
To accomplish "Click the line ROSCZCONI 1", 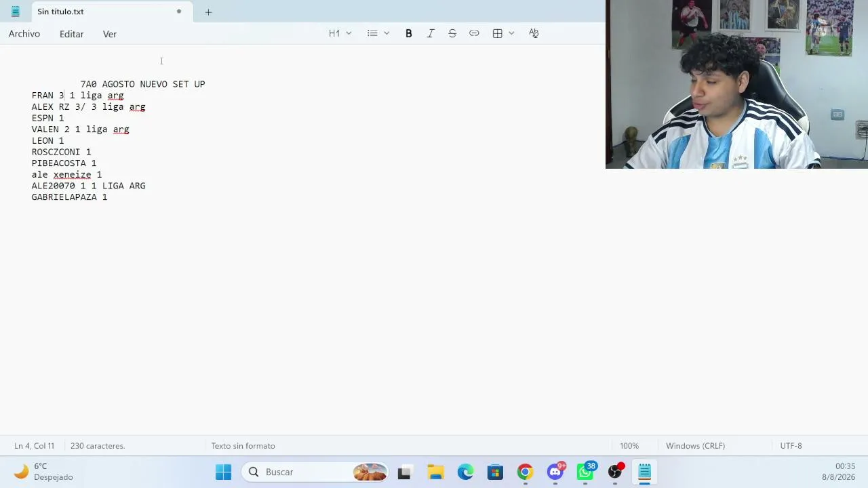I will tap(61, 152).
